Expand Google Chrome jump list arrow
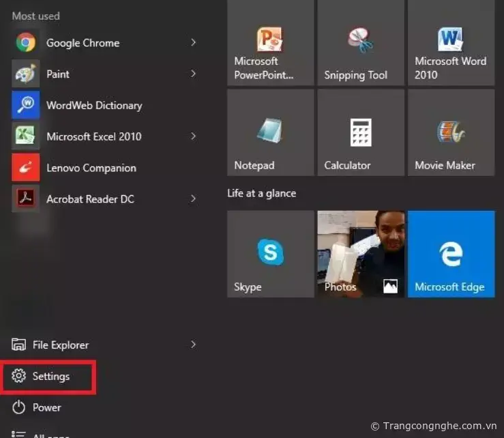The image size is (504, 438). pos(193,42)
